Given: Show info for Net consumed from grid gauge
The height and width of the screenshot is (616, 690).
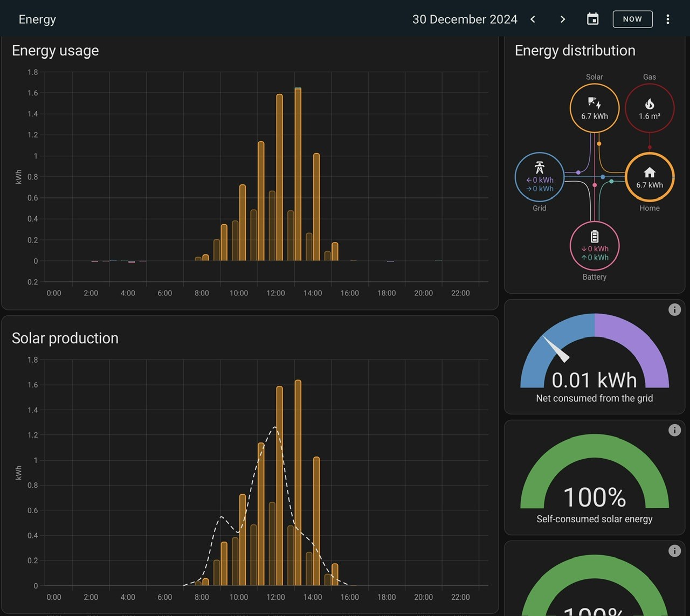Looking at the screenshot, I should point(674,309).
